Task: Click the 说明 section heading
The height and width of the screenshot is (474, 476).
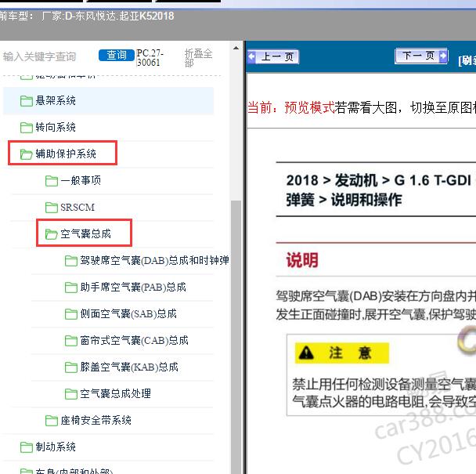Action: pos(302,260)
